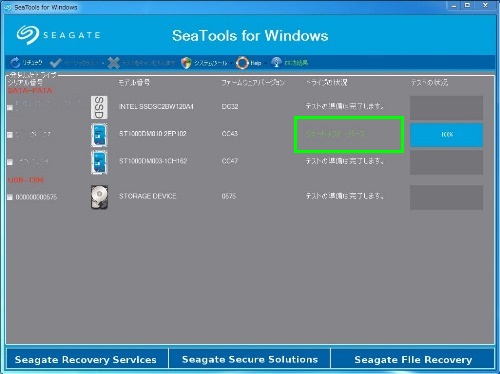The width and height of the screenshot is (500, 374).
Task: Open the Help lifebuoy icon
Action: click(x=242, y=62)
